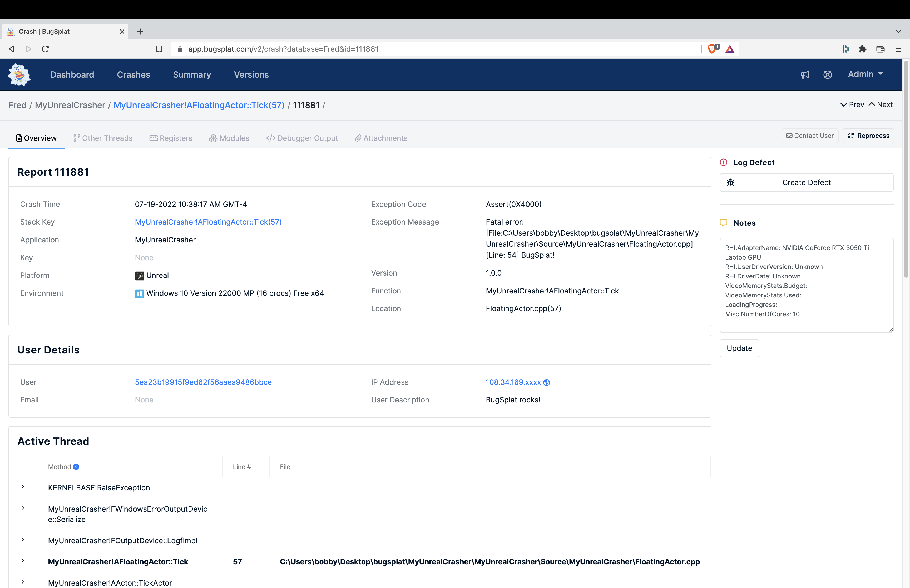Click the BugSplat logo icon

(x=19, y=74)
